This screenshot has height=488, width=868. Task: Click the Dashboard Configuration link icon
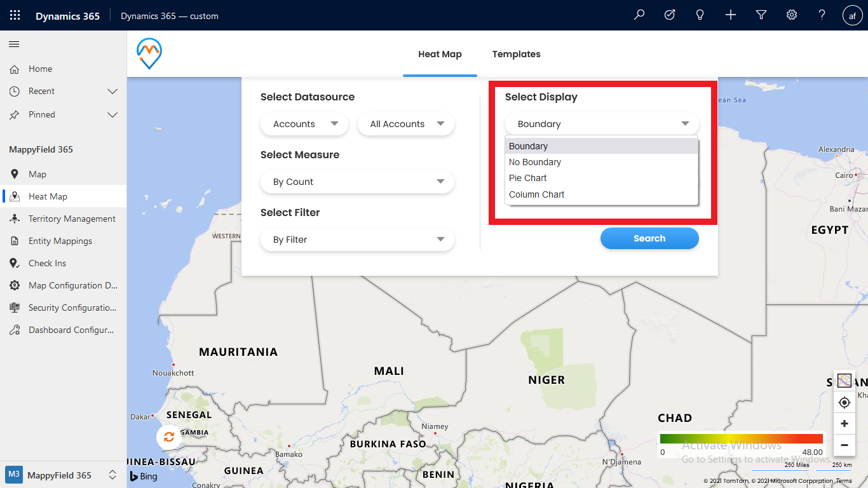[x=15, y=330]
